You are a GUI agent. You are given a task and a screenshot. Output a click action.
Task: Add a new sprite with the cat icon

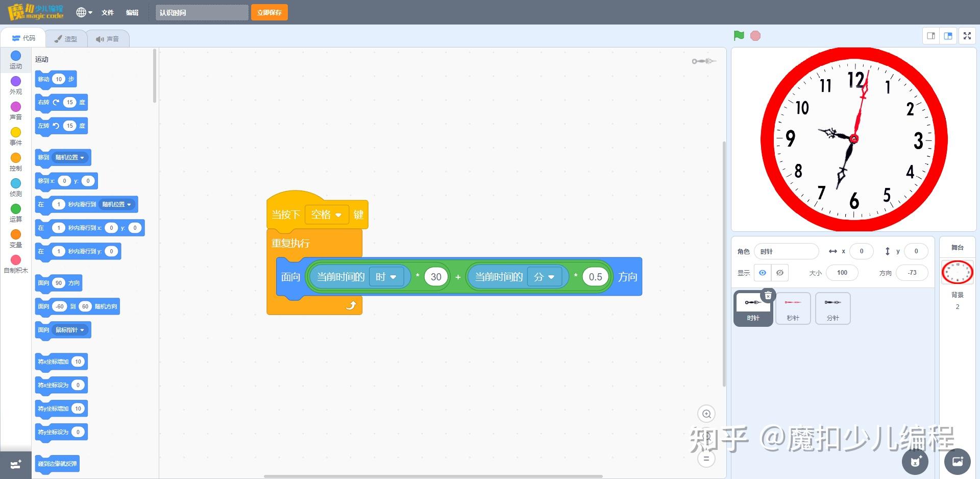pyautogui.click(x=915, y=462)
